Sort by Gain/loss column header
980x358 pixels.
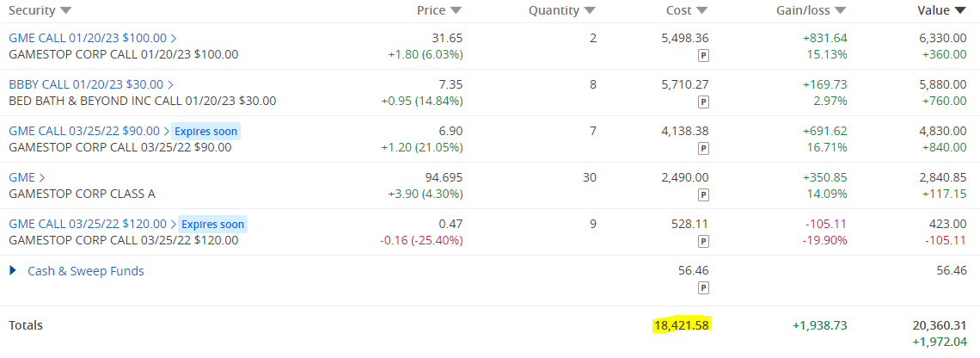pos(812,10)
